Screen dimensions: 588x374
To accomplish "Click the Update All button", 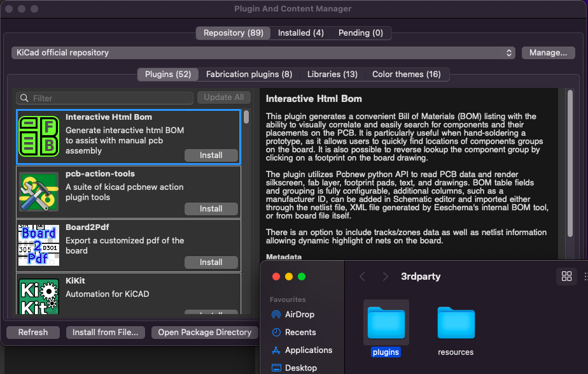I will [x=224, y=97].
